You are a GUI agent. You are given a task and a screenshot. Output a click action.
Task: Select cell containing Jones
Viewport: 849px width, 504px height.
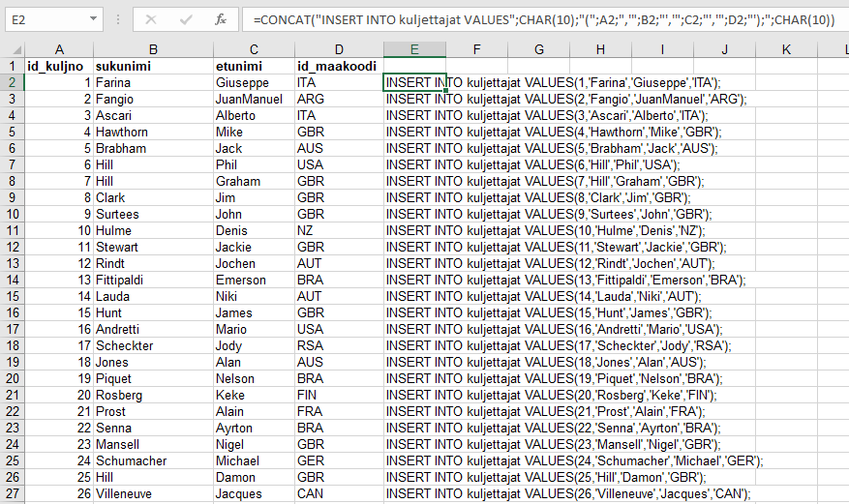[153, 363]
